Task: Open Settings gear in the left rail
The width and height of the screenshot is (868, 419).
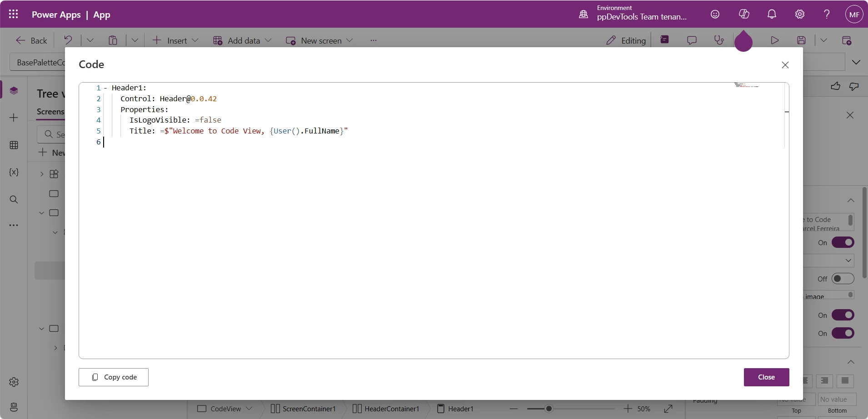Action: [x=14, y=382]
